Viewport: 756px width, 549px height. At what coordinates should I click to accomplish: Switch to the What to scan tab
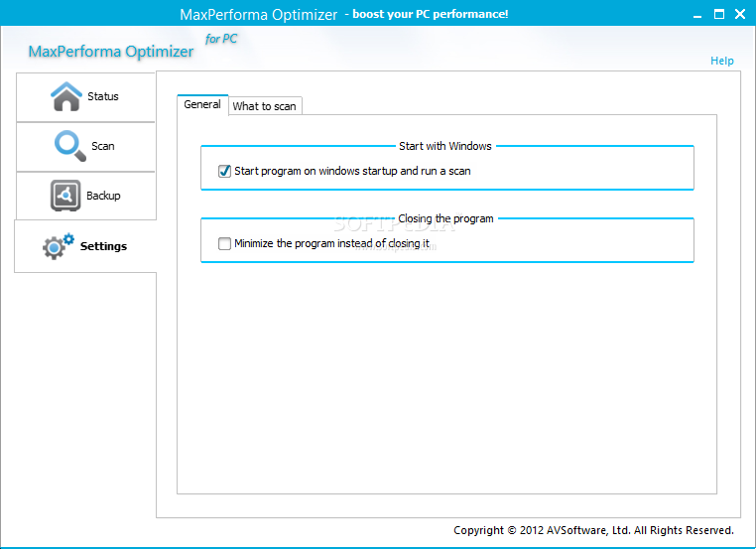(265, 106)
